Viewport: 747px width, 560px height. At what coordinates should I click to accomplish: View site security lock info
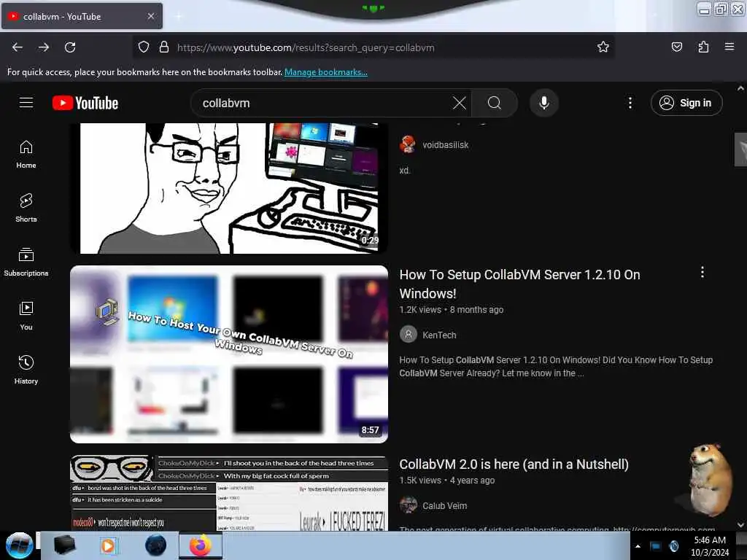pyautogui.click(x=164, y=47)
